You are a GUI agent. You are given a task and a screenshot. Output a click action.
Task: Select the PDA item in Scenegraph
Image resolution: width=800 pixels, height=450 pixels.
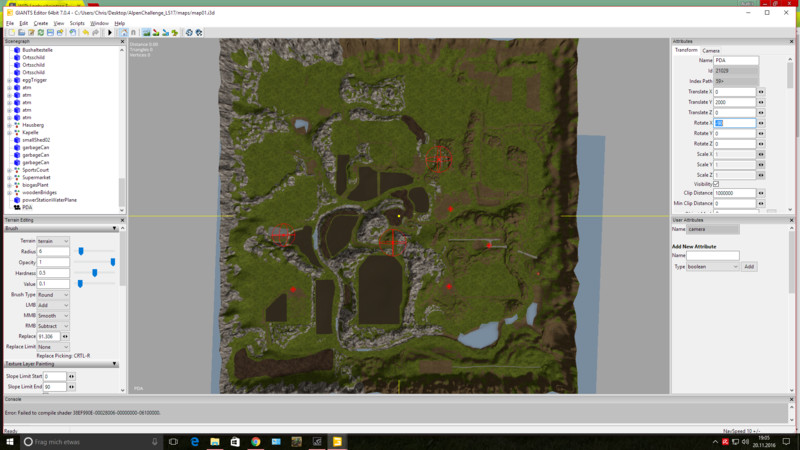coord(27,208)
